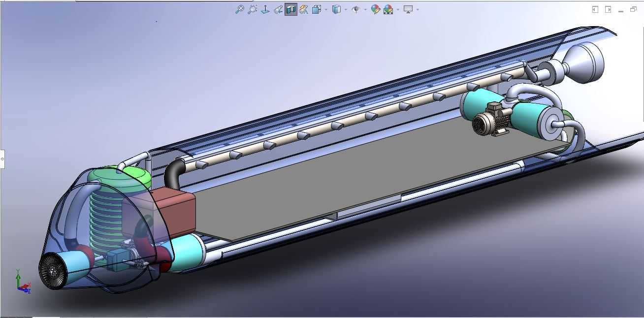The height and width of the screenshot is (318, 644).
Task: Open the Dynamic Annotation Views icon
Action: (304, 9)
